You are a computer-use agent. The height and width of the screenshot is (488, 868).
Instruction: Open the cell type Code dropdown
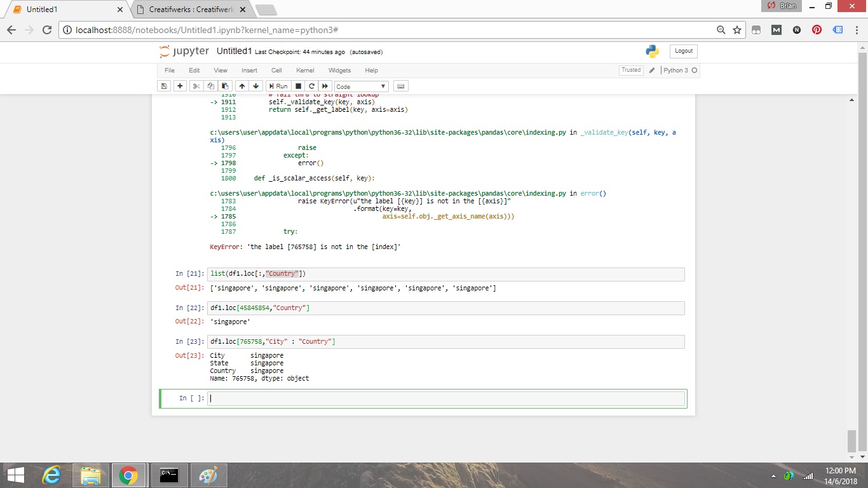pos(362,86)
